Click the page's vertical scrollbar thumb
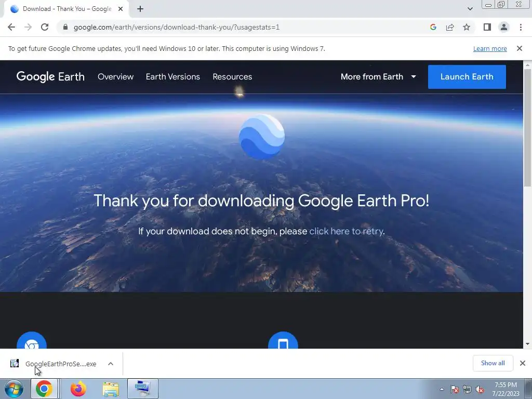This screenshot has width=532, height=399. [x=527, y=128]
